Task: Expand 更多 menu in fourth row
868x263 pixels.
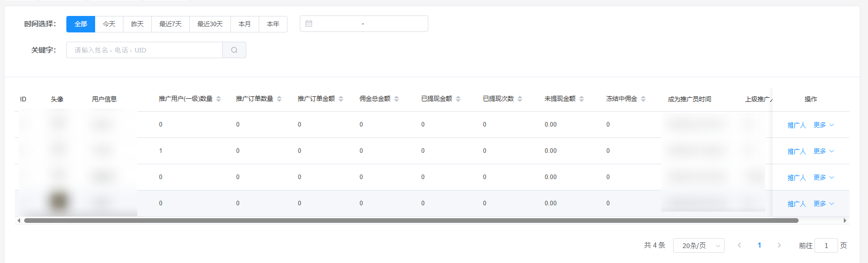Action: click(824, 204)
